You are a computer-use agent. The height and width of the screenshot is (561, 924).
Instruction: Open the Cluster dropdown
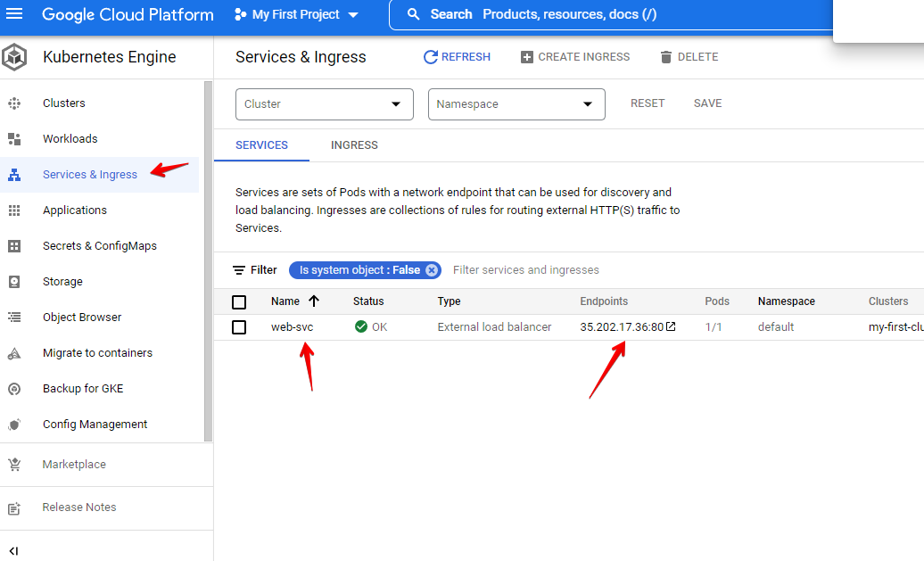coord(324,104)
